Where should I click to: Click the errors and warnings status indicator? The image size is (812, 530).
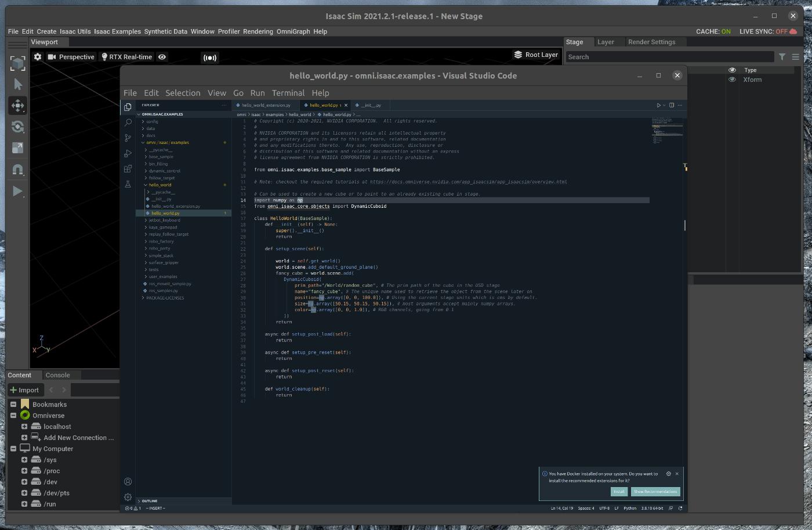tap(133, 508)
